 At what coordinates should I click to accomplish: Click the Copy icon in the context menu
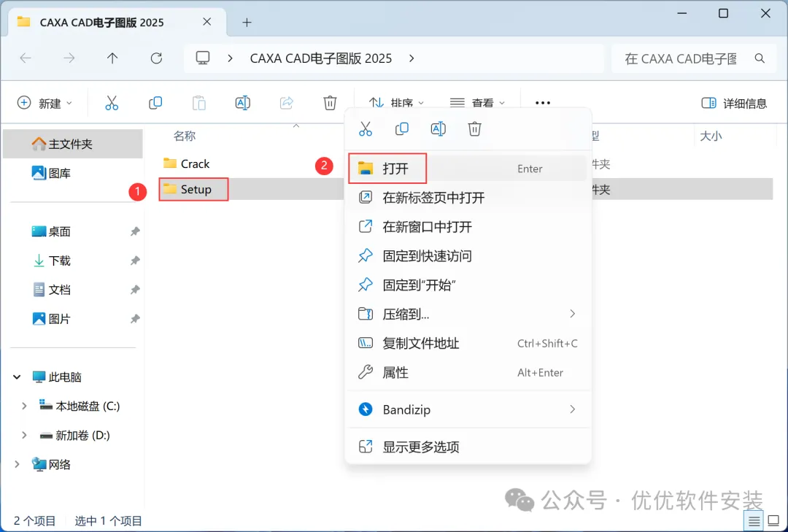[401, 129]
